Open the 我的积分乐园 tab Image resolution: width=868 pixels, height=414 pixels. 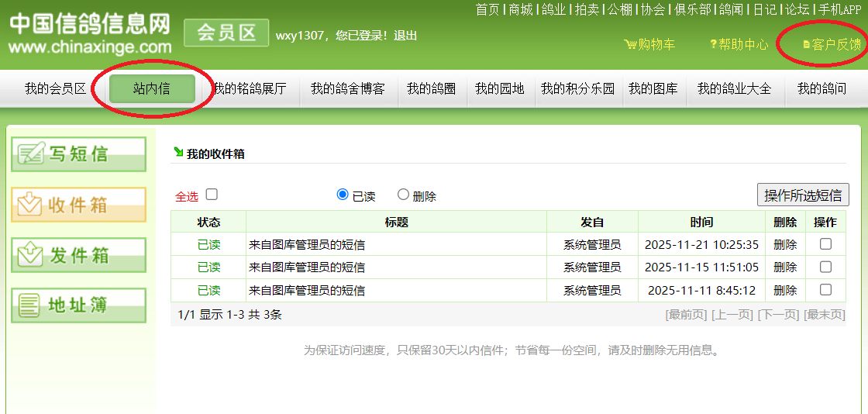click(x=577, y=88)
